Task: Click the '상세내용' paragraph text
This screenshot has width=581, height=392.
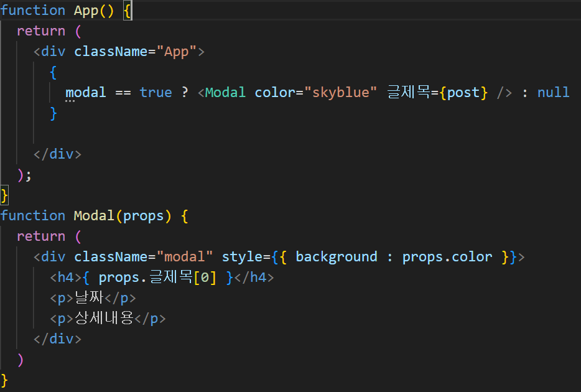Action: pos(104,318)
